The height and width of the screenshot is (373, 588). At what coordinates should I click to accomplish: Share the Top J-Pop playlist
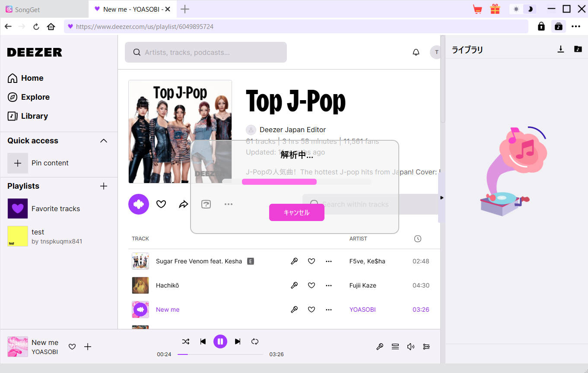pos(184,204)
